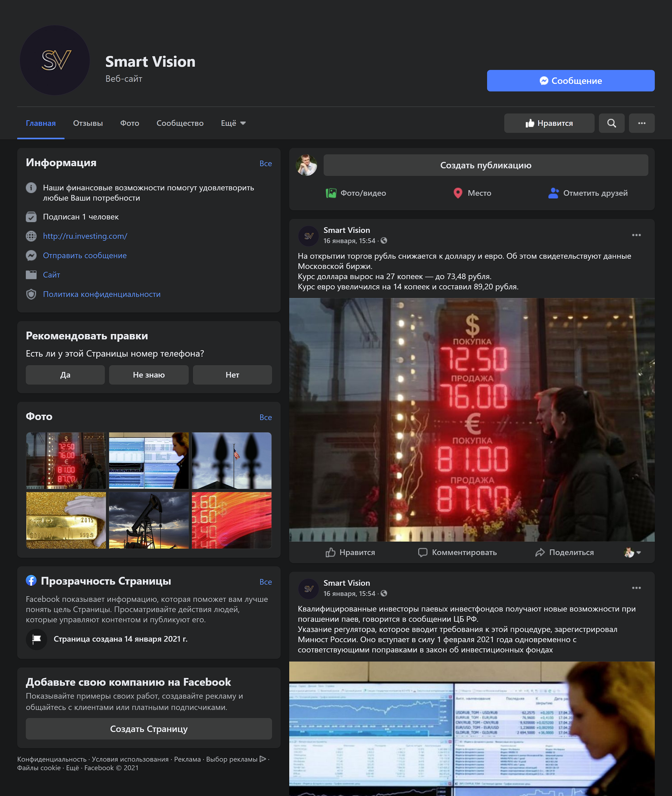Open options dots on the ruble post
This screenshot has width=672, height=796.
coord(636,235)
